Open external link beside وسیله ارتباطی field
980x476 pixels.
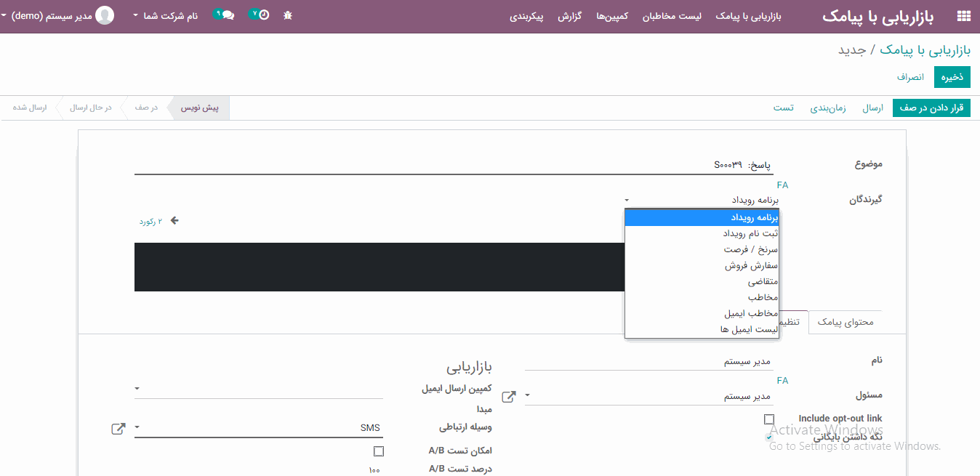pyautogui.click(x=118, y=429)
